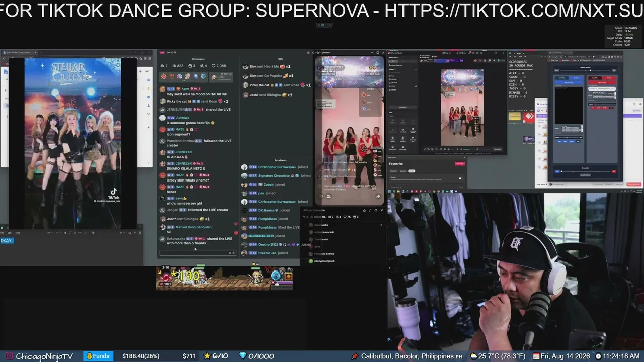Click Add source in LIVE Studio
This screenshot has width=644, height=362.
[x=403, y=107]
